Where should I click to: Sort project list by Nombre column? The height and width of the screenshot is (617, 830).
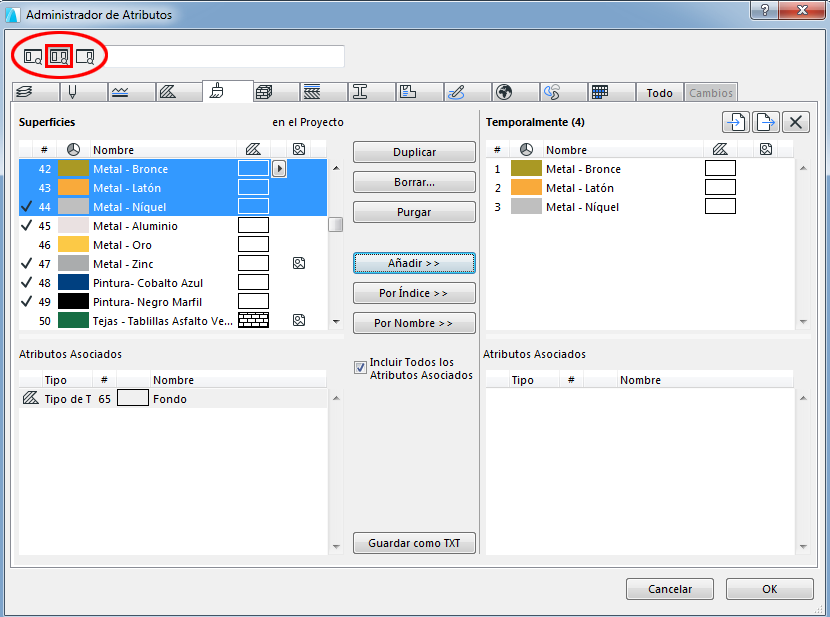[163, 150]
